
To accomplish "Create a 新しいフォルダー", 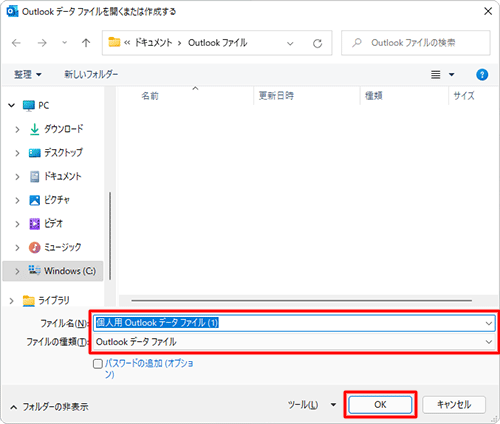I will pos(91,74).
